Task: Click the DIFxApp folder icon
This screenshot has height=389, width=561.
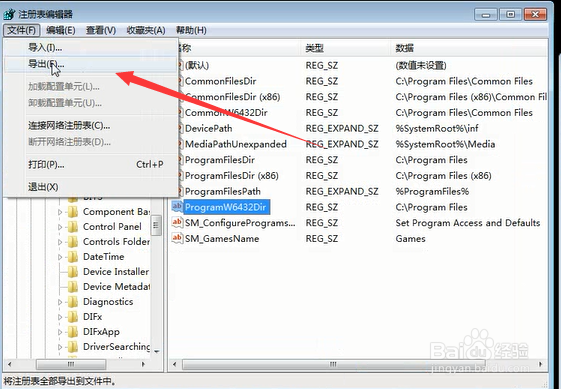Action: (73, 332)
